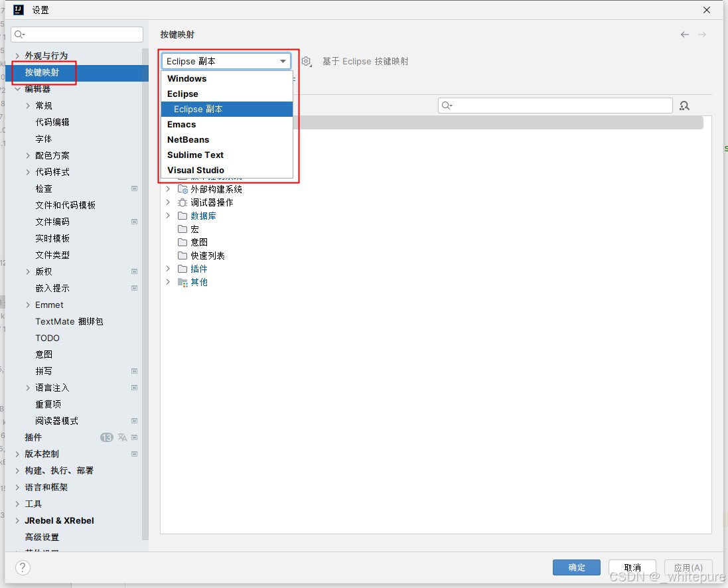
Task: Focus the settings search field
Action: click(x=77, y=35)
